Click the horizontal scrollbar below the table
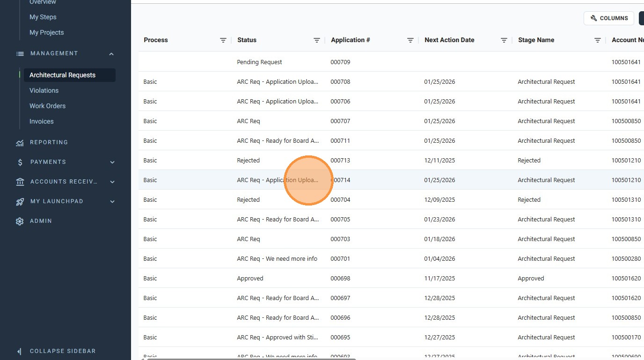Image resolution: width=644 pixels, height=360 pixels. coord(251,359)
